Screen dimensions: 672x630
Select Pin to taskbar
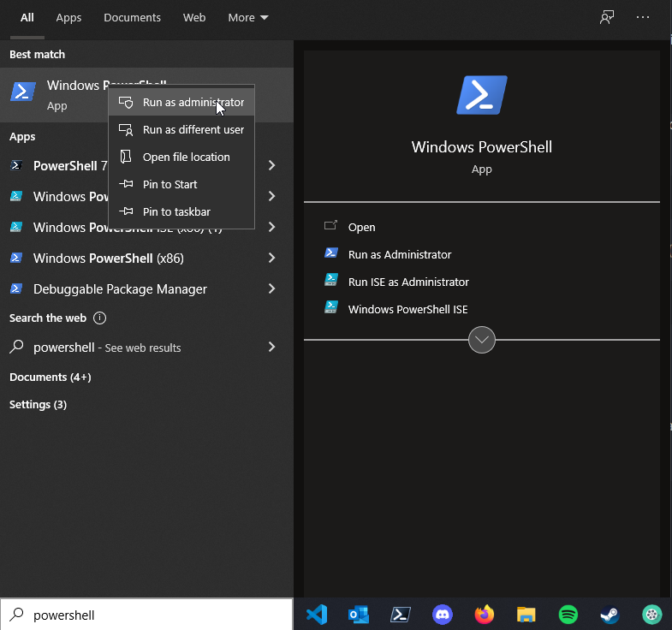[x=181, y=211]
